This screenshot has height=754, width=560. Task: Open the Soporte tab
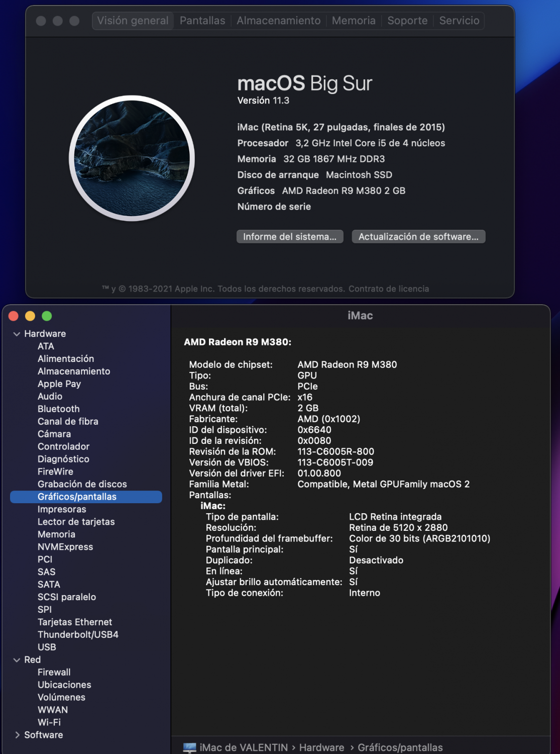click(x=407, y=21)
